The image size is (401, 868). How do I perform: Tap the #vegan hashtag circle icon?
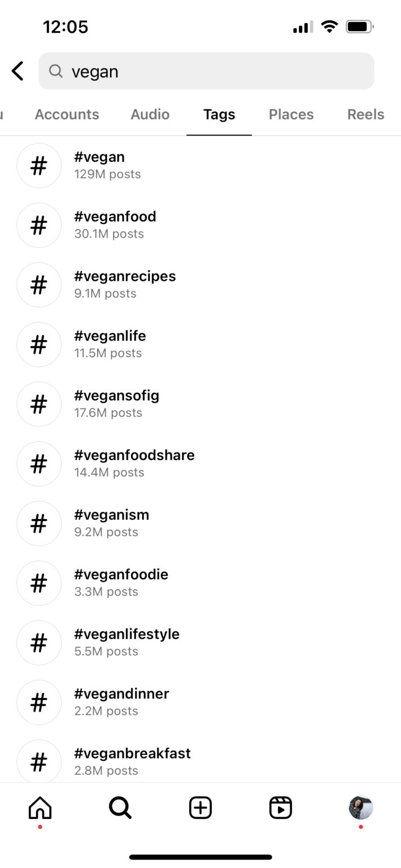(39, 166)
